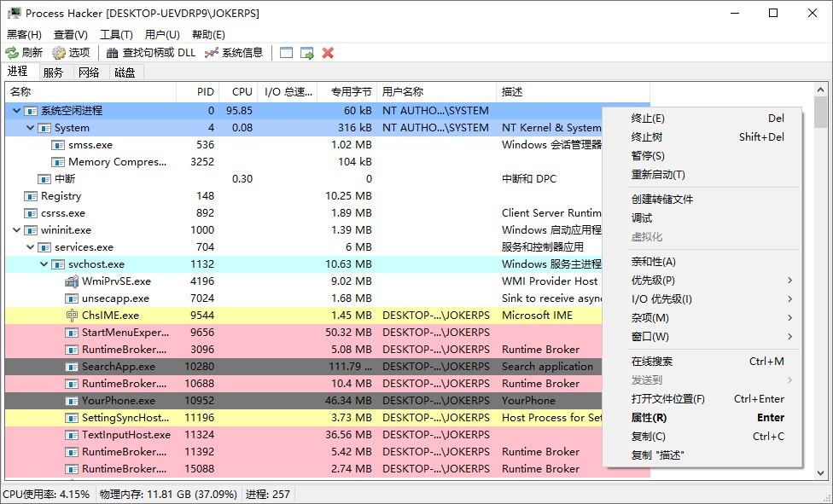Click the smss.exe process icon

click(58, 144)
